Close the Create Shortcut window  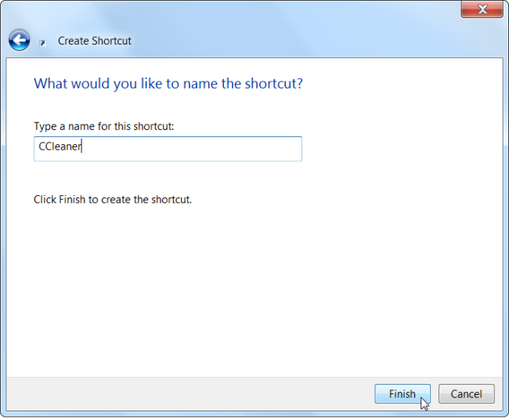click(482, 9)
